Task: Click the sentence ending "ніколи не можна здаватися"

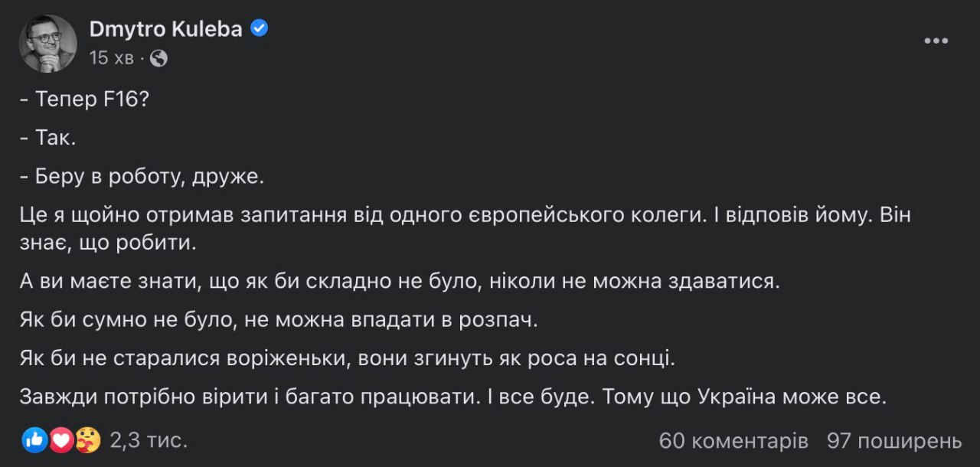Action: (398, 282)
